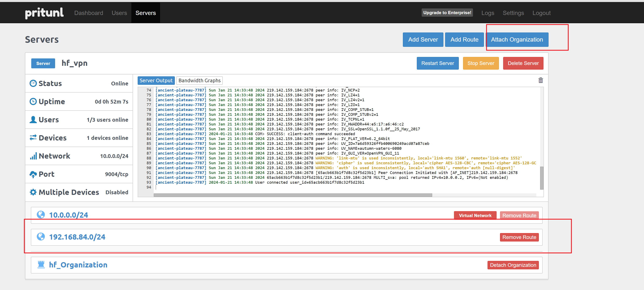644x290 pixels.
Task: Click the trash icon to clear server output
Action: pos(541,80)
